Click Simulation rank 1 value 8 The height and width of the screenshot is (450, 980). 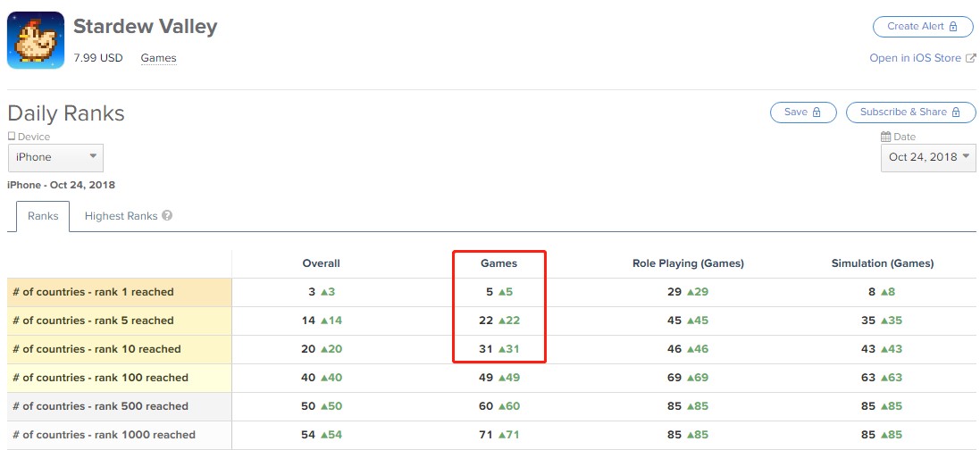(x=872, y=292)
